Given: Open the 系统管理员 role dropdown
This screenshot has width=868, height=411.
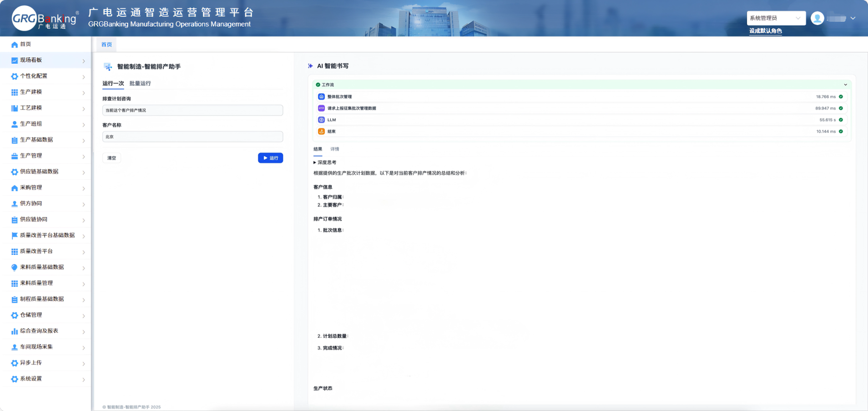Looking at the screenshot, I should [x=776, y=18].
